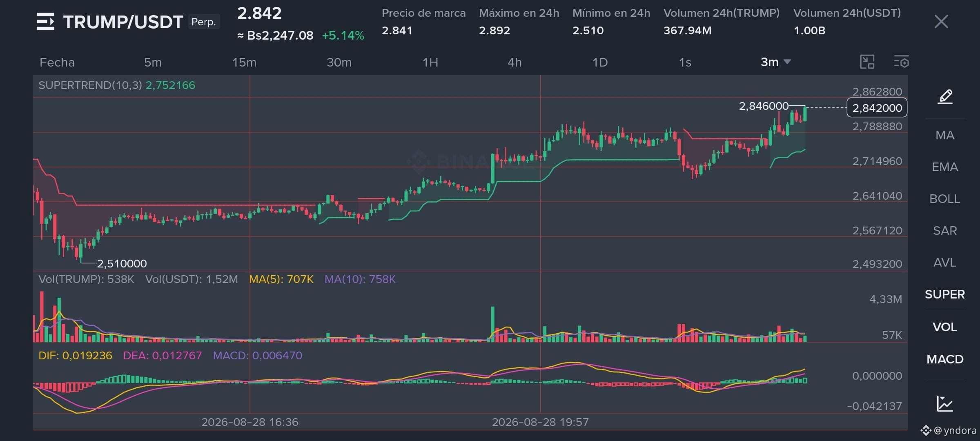980x441 pixels.
Task: Click the 2,510000 low price marker
Action: click(x=122, y=264)
